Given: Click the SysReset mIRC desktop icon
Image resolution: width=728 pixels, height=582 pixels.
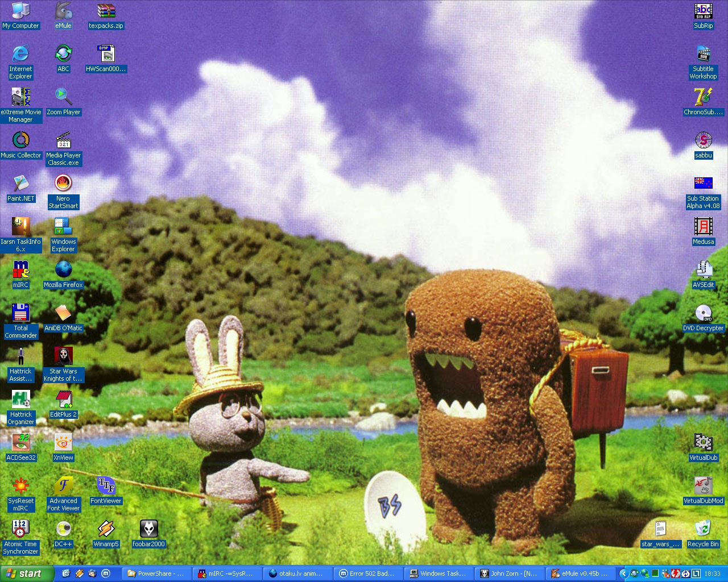Looking at the screenshot, I should [x=20, y=494].
